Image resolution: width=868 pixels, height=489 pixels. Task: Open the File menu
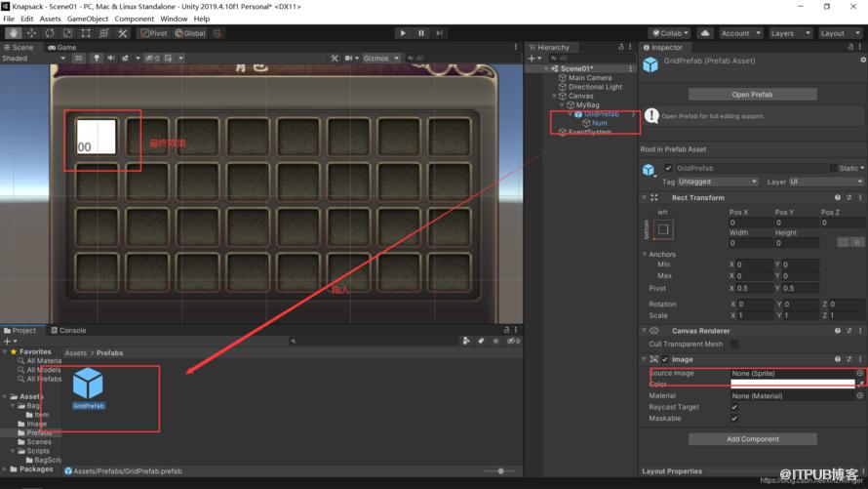tap(9, 19)
